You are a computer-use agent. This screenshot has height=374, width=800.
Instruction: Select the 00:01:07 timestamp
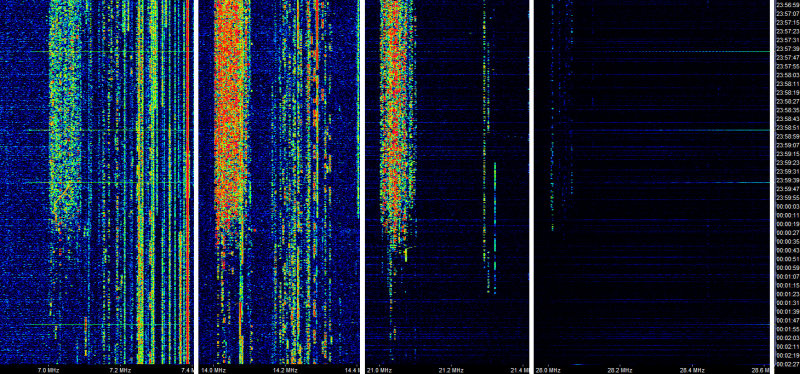(787, 277)
